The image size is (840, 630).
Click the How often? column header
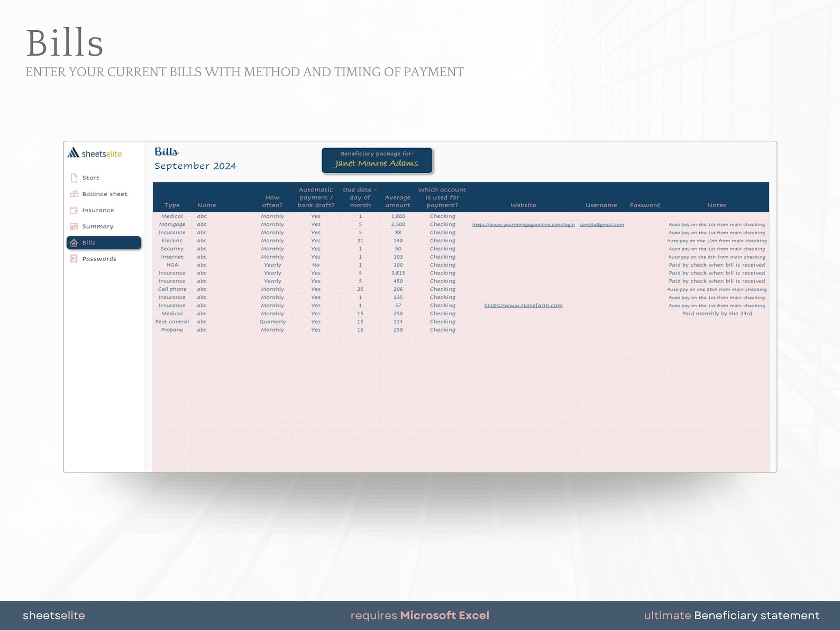pyautogui.click(x=272, y=202)
